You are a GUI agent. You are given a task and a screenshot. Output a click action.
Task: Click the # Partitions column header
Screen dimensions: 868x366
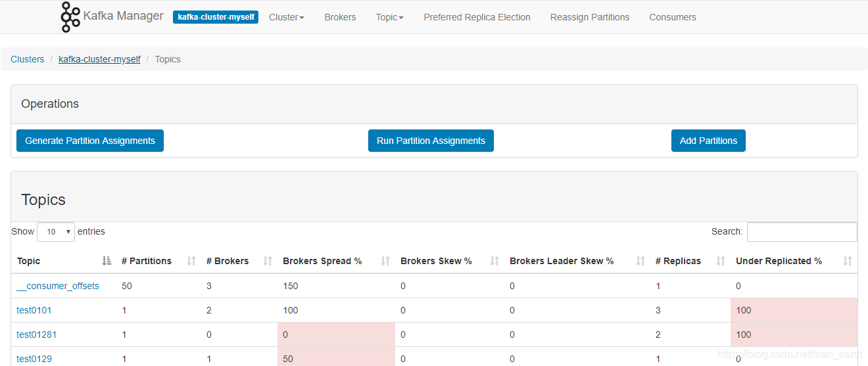147,261
